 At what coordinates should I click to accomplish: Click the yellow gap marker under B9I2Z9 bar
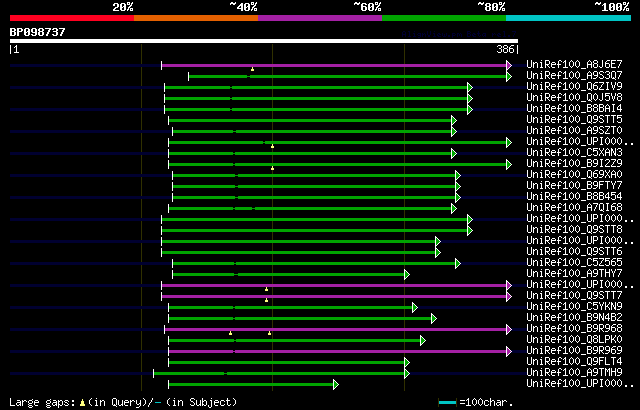pos(272,168)
